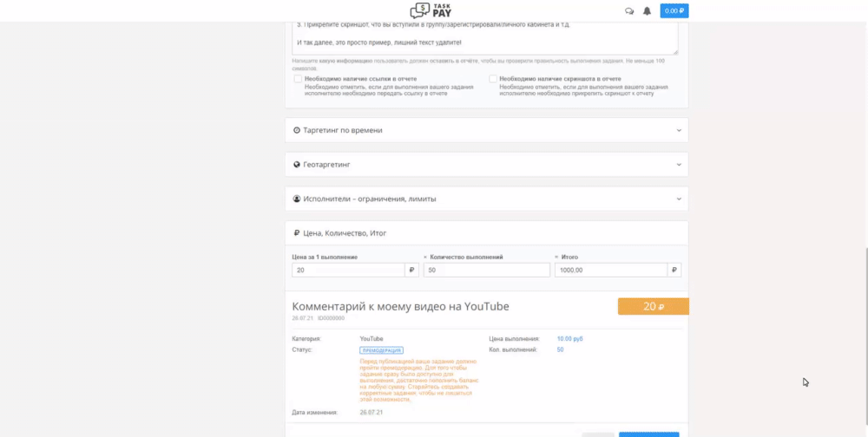
Task: Click the chevron on Исполнители row
Action: pyautogui.click(x=679, y=199)
